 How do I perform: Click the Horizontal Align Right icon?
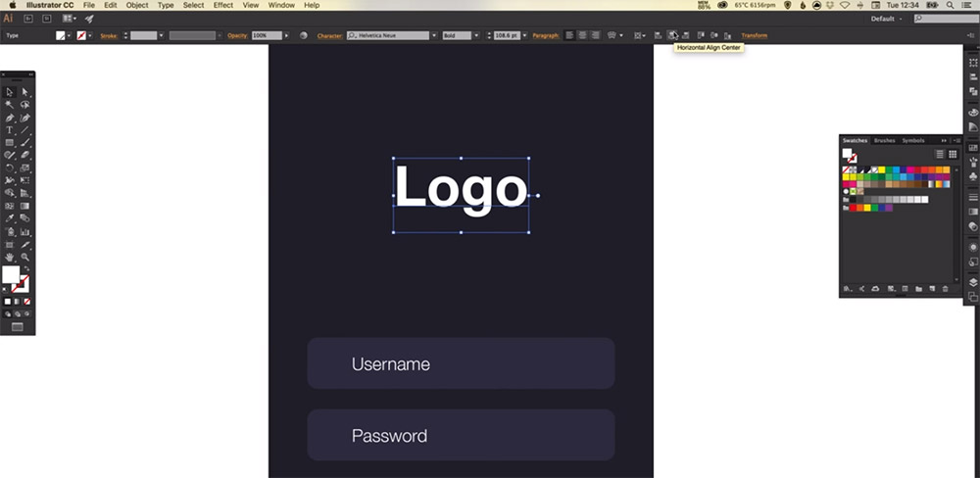coord(686,35)
